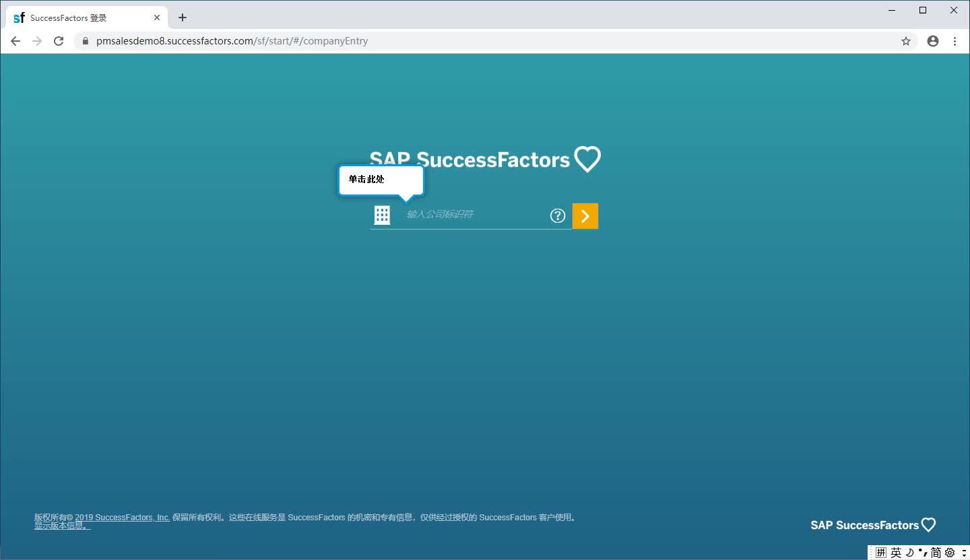Open a new browser tab
The width and height of the screenshot is (970, 560).
pyautogui.click(x=183, y=17)
